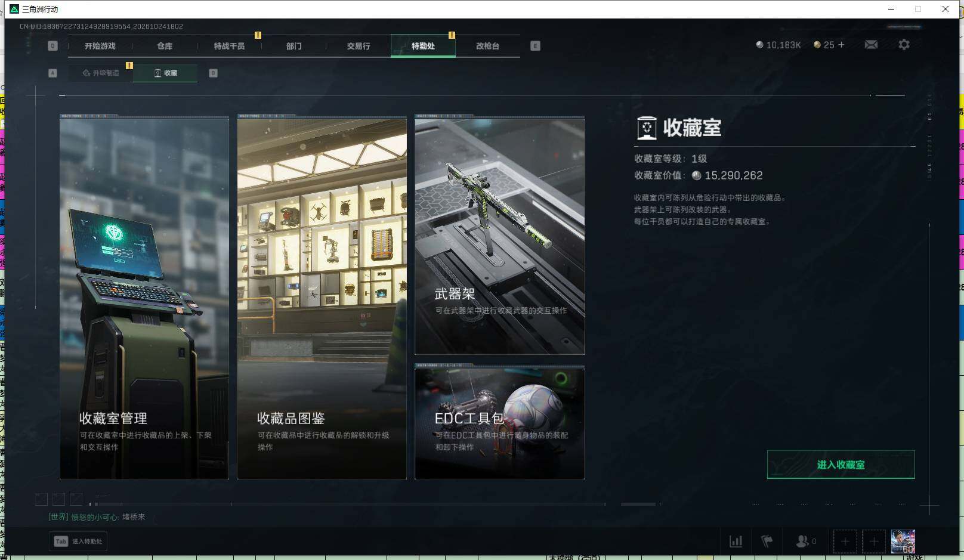Screen dimensions: 964x560
Task: Select the 特勤处 tab
Action: tap(423, 46)
